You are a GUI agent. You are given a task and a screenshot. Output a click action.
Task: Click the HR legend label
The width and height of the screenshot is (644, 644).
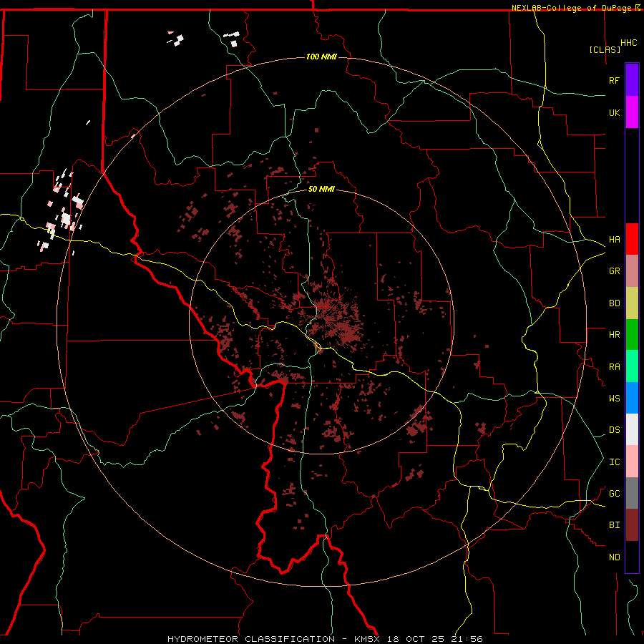615,335
